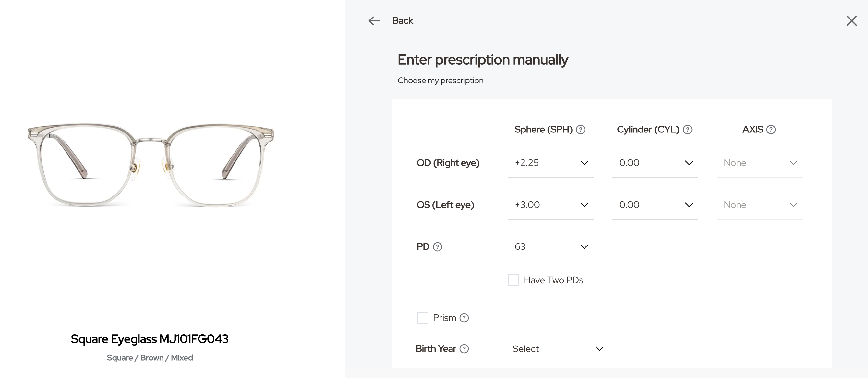Open right eye Cylinder dropdown
The height and width of the screenshot is (378, 868).
click(x=655, y=163)
